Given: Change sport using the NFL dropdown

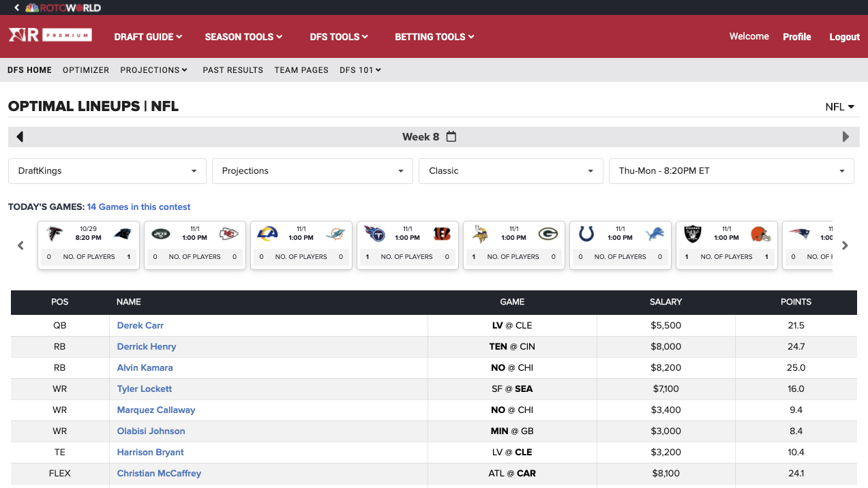Looking at the screenshot, I should 839,107.
